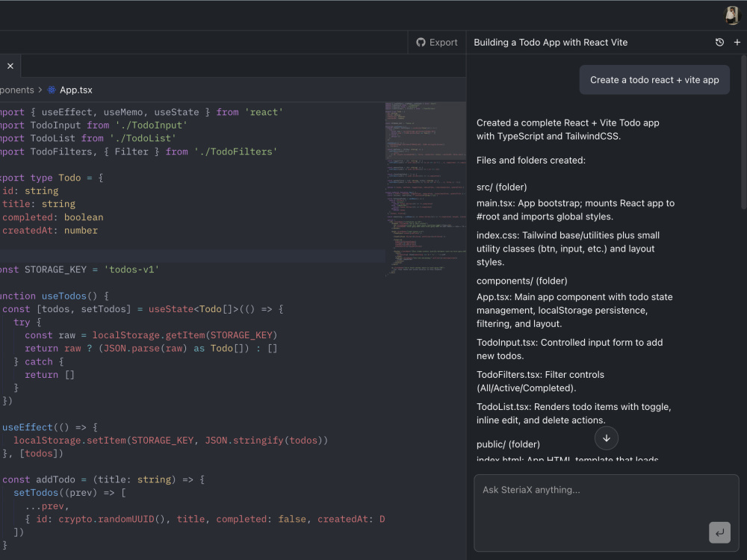This screenshot has height=560, width=747.
Task: Click the React icon beside App.tsx
Action: coord(52,90)
